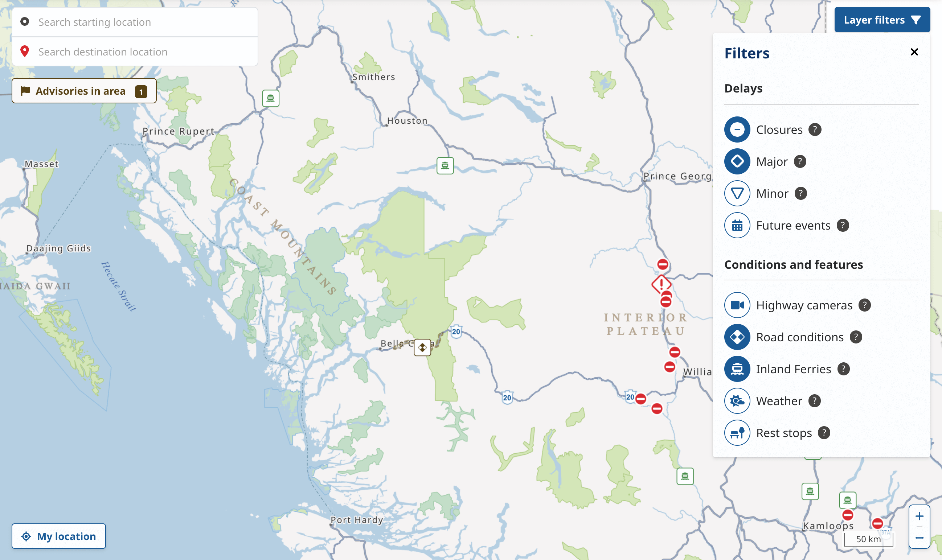The width and height of the screenshot is (942, 560).
Task: Close the Filters panel
Action: click(915, 52)
